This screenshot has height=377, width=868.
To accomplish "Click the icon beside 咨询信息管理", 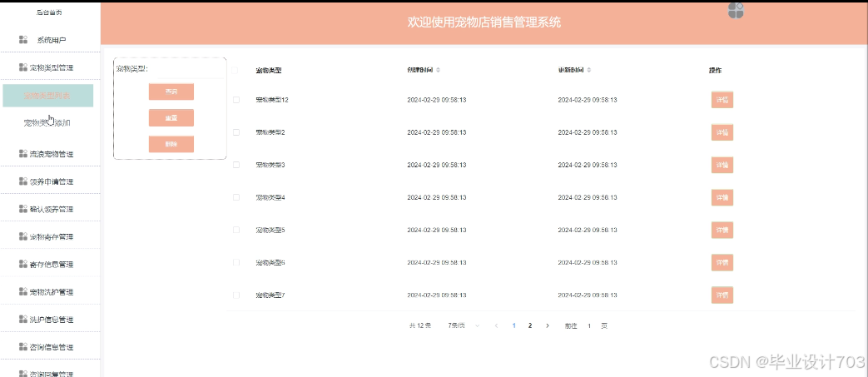I will (23, 347).
